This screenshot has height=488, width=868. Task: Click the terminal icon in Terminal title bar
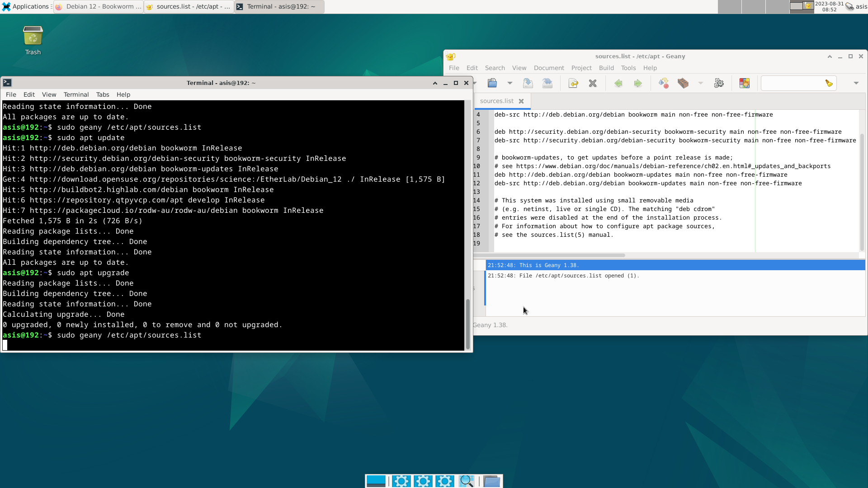click(x=7, y=83)
